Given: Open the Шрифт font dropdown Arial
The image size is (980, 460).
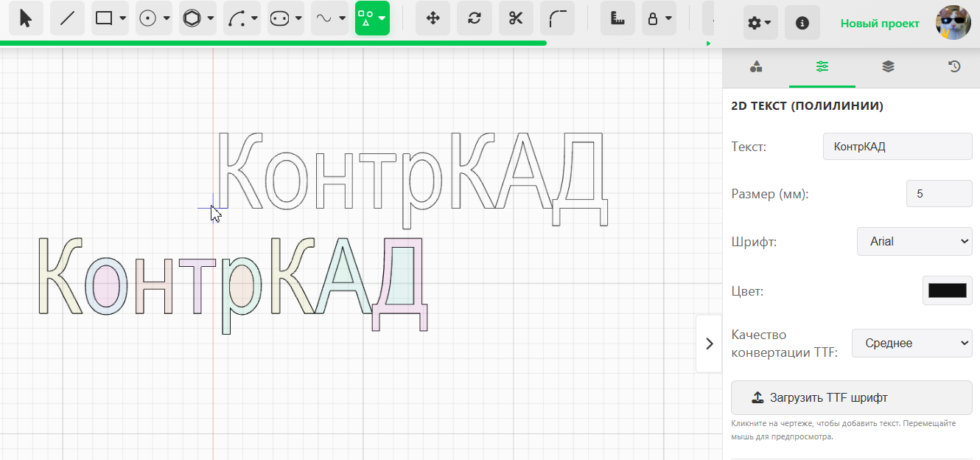Looking at the screenshot, I should point(914,241).
